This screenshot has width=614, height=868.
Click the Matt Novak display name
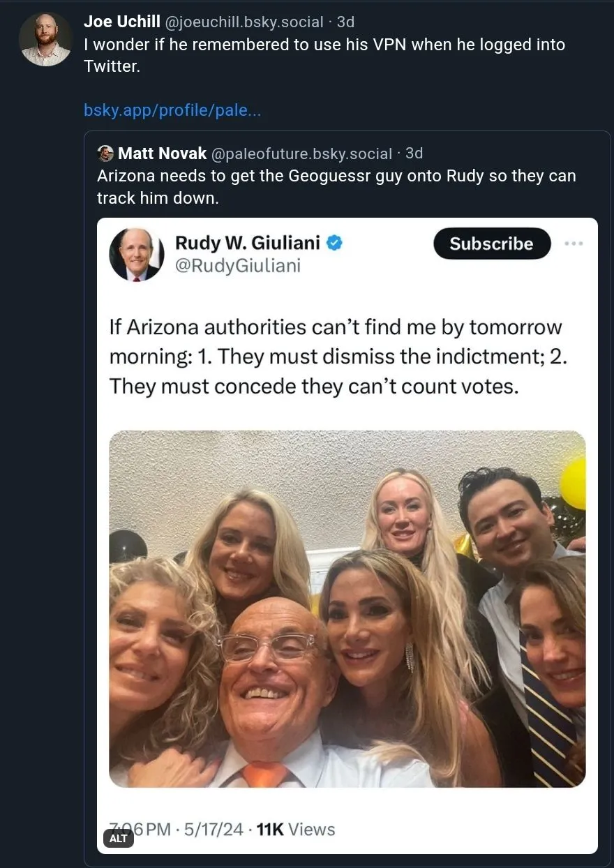click(x=163, y=154)
